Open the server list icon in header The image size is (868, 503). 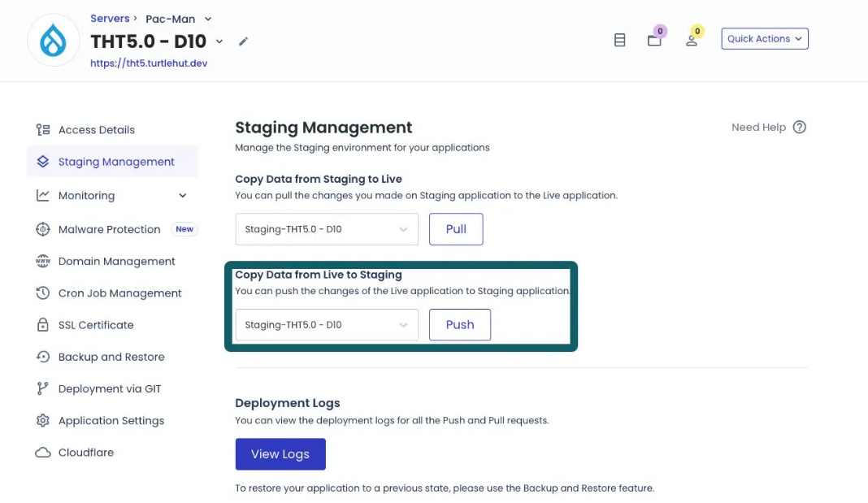coord(619,40)
